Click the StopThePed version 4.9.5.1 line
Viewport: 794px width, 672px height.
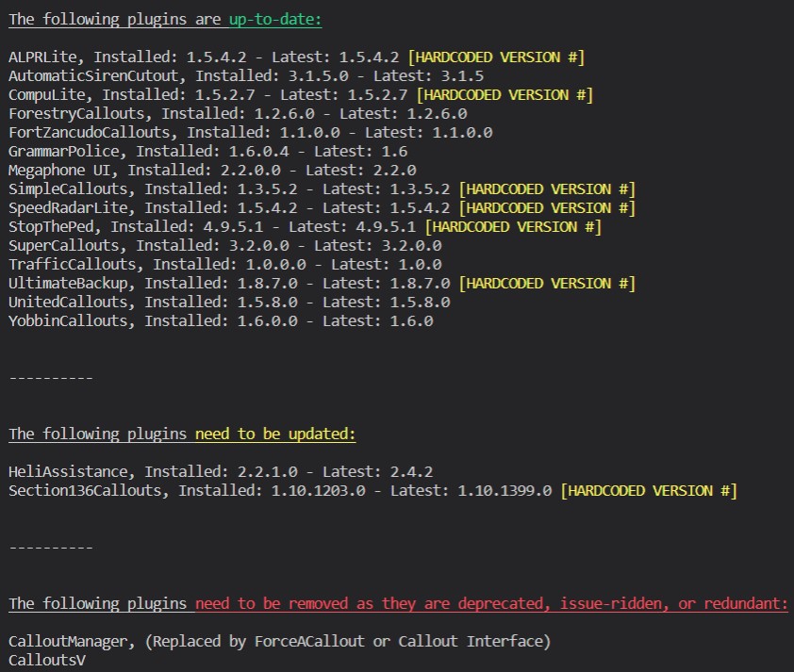pyautogui.click(x=305, y=227)
